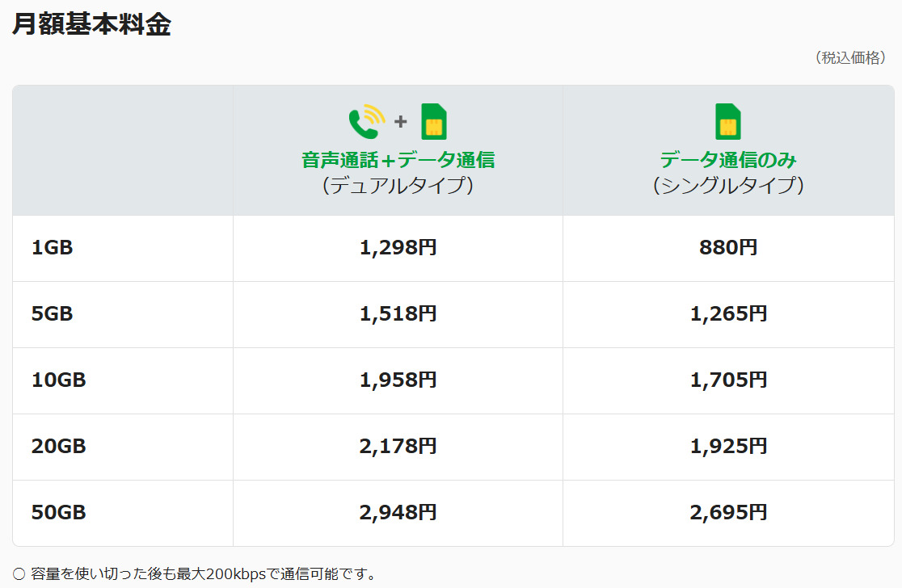Click the 2,178円 price cell
902x588 pixels.
[398, 447]
